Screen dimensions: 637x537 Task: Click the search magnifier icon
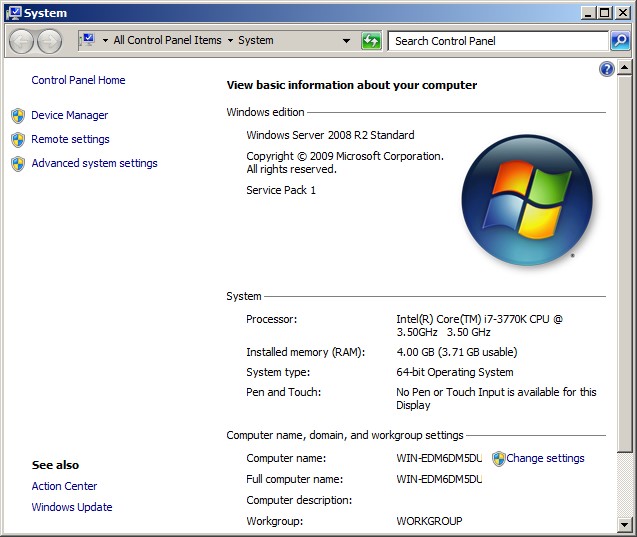click(620, 41)
